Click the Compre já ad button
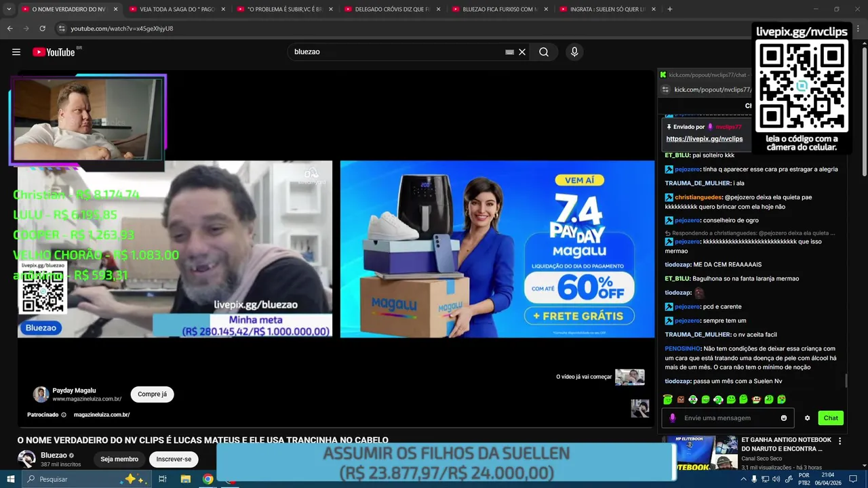The height and width of the screenshot is (488, 868). click(152, 394)
